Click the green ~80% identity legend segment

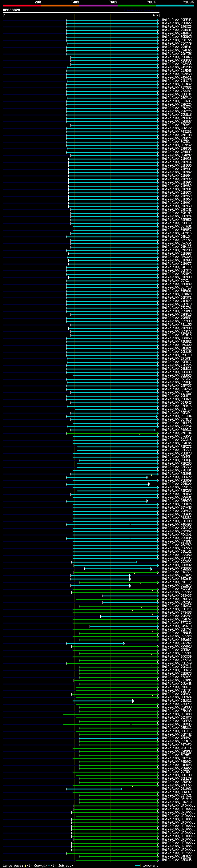pyautogui.click(x=137, y=6)
